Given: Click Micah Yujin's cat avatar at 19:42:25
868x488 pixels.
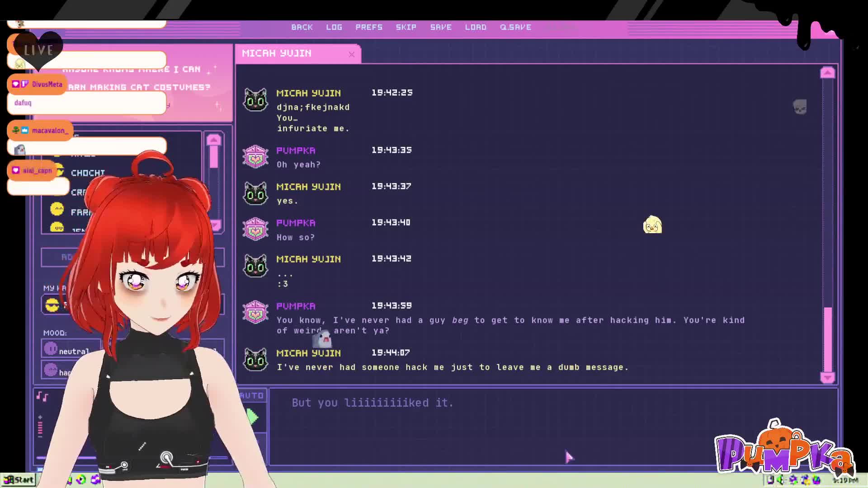Looking at the screenshot, I should tap(255, 99).
